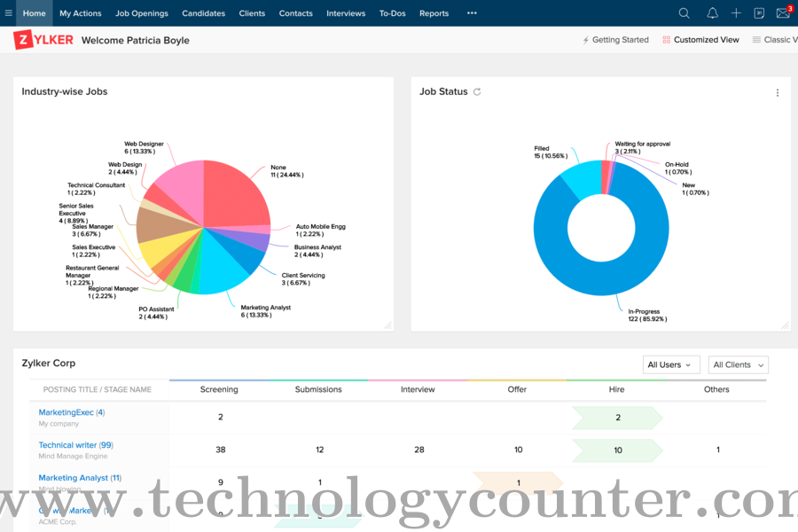Expand the All Clients dropdown
This screenshot has width=798, height=532.
coord(739,364)
